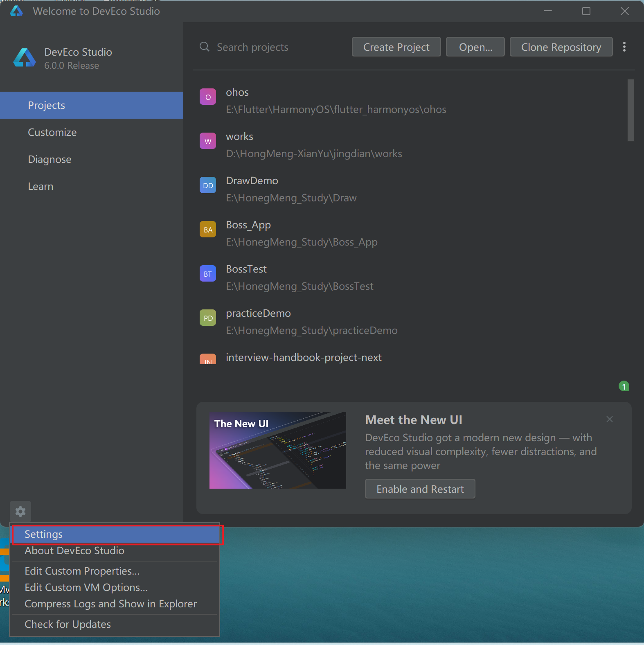Click The New UI preview thumbnail

(x=278, y=450)
